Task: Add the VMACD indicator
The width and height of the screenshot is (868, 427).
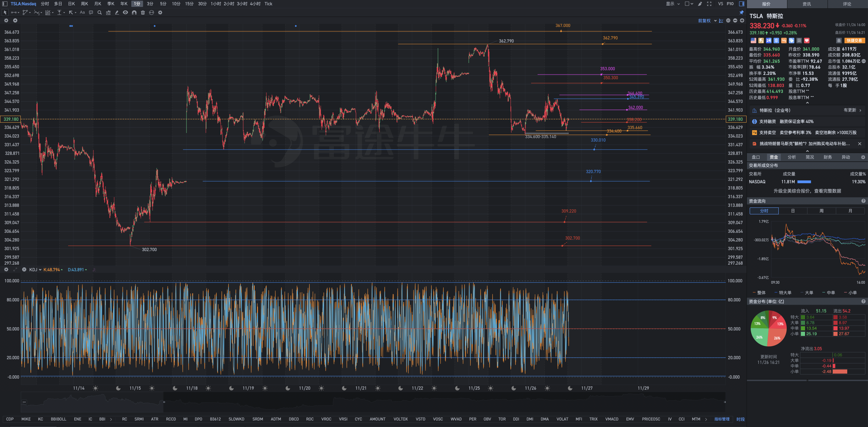Action: 612,419
